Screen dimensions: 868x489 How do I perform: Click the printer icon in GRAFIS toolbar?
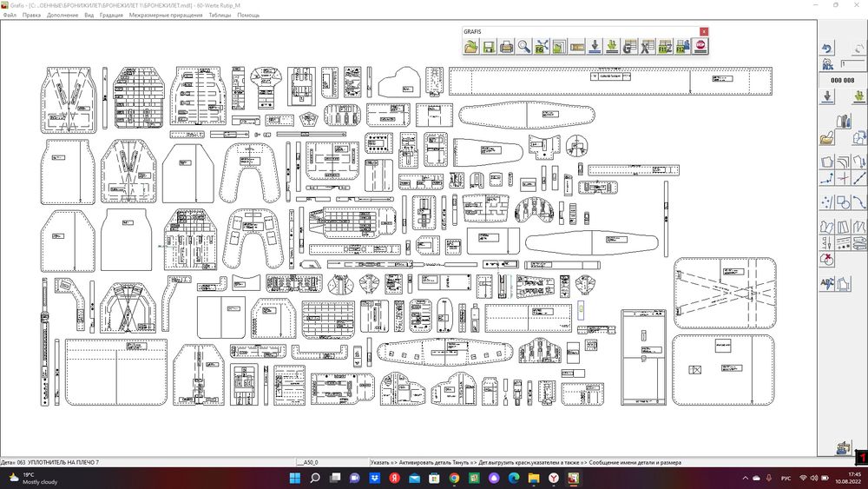506,46
